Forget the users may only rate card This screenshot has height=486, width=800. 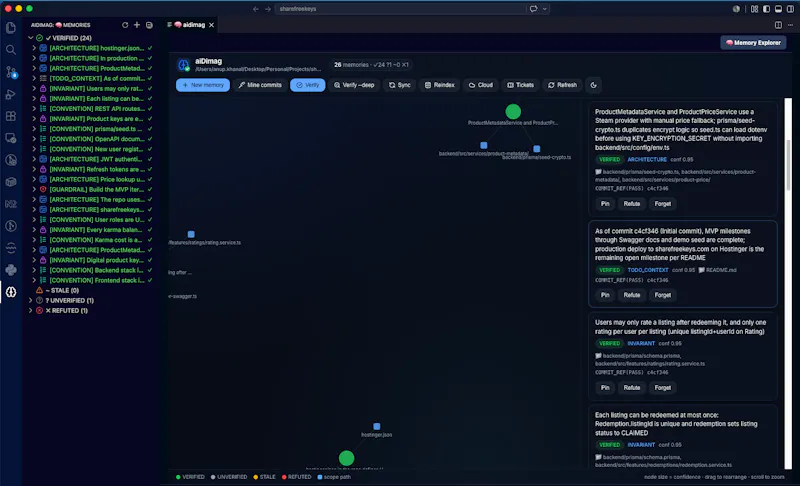(x=663, y=388)
